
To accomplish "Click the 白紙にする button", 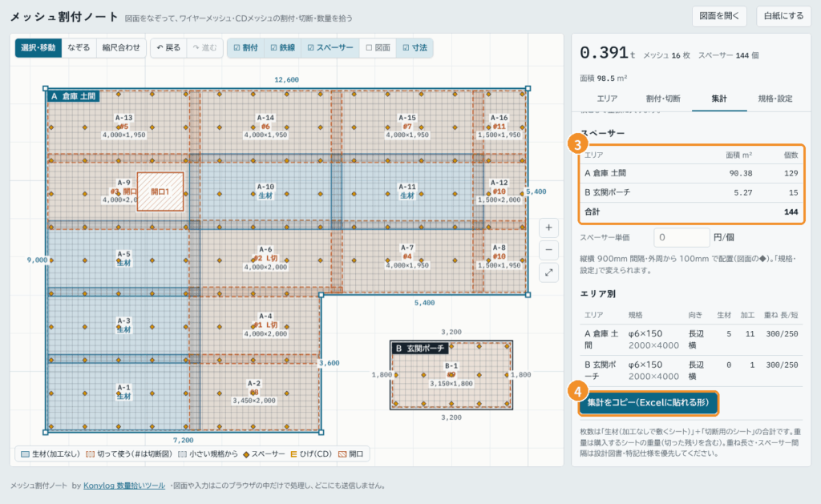I will pyautogui.click(x=783, y=16).
